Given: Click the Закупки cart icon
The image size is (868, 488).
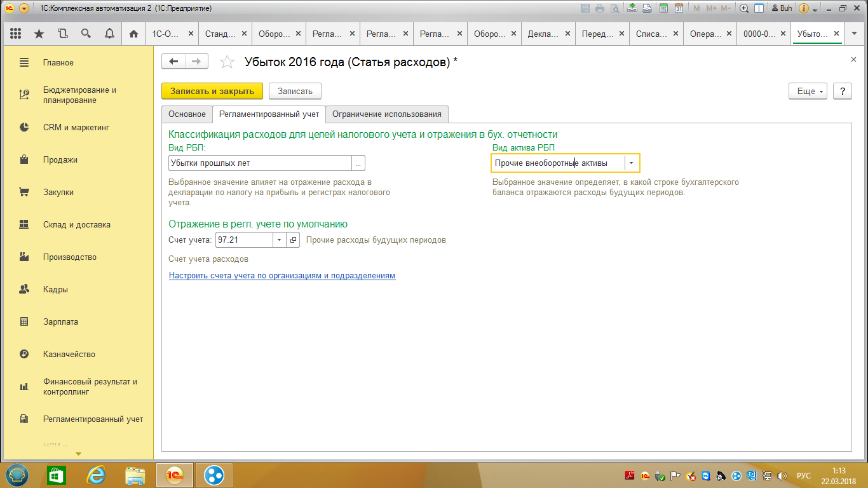Looking at the screenshot, I should pos(24,192).
